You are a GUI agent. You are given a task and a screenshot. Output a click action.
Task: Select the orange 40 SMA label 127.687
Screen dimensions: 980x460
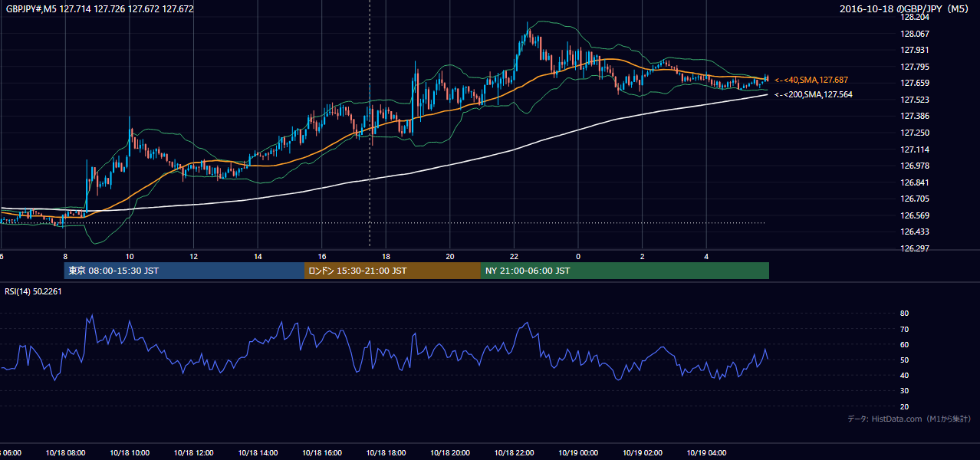[x=811, y=80]
